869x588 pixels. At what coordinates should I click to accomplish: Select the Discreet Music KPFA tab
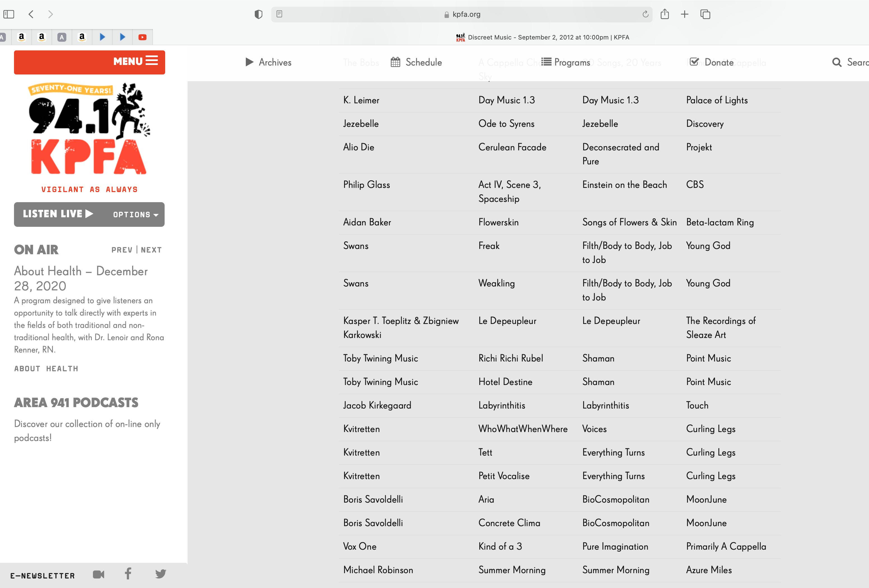[x=543, y=37]
